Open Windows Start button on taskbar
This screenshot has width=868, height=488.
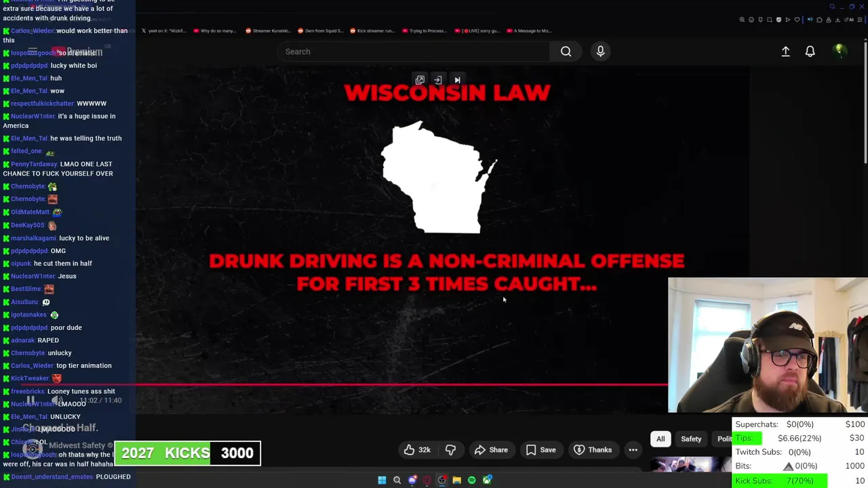[x=382, y=480]
